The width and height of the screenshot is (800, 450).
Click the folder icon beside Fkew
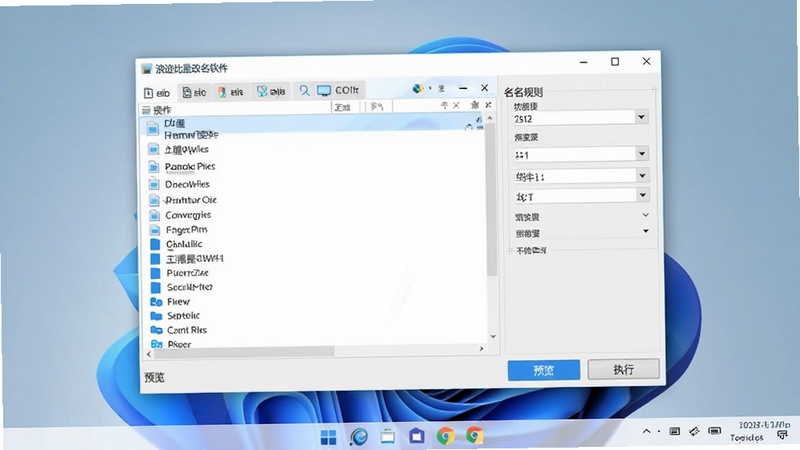tap(156, 302)
